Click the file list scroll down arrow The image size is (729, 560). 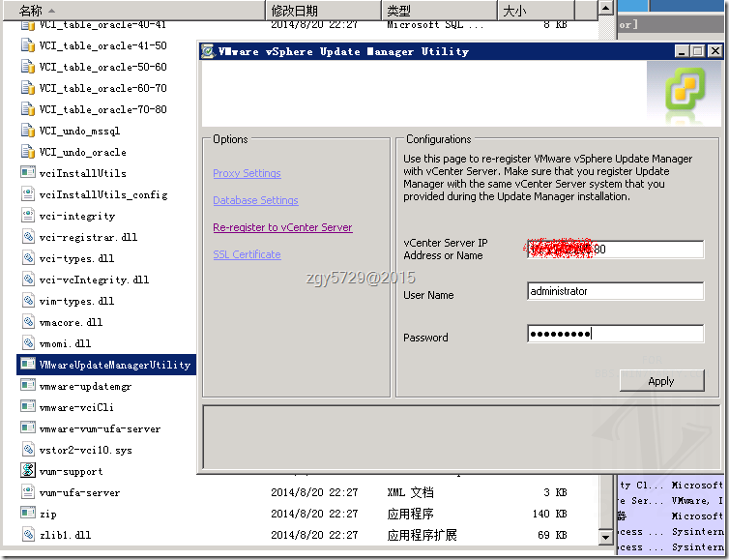tap(605, 537)
